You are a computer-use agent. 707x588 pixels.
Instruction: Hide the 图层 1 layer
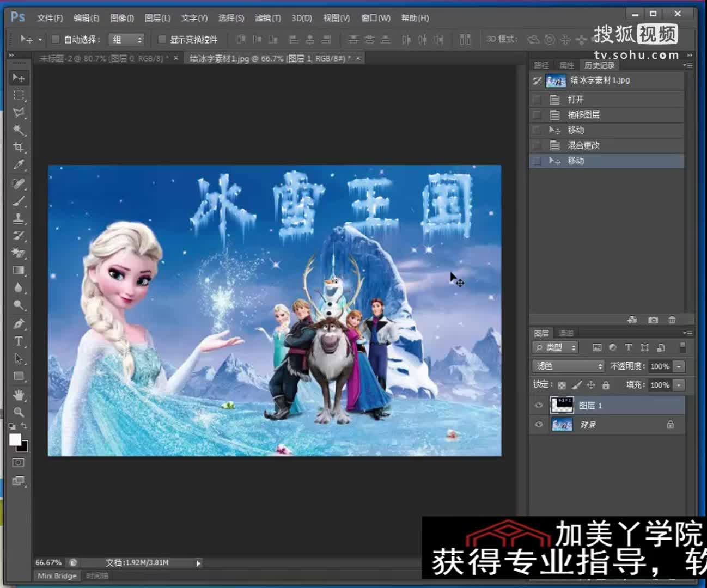538,405
